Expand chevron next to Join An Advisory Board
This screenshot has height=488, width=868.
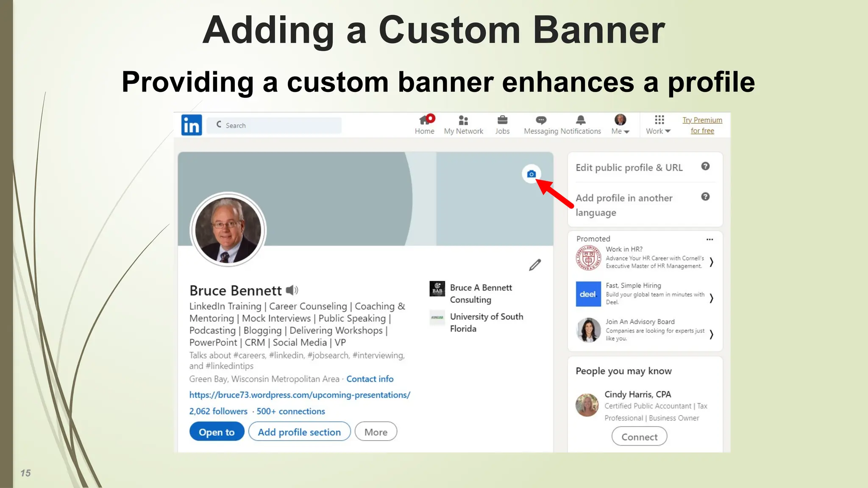(712, 335)
